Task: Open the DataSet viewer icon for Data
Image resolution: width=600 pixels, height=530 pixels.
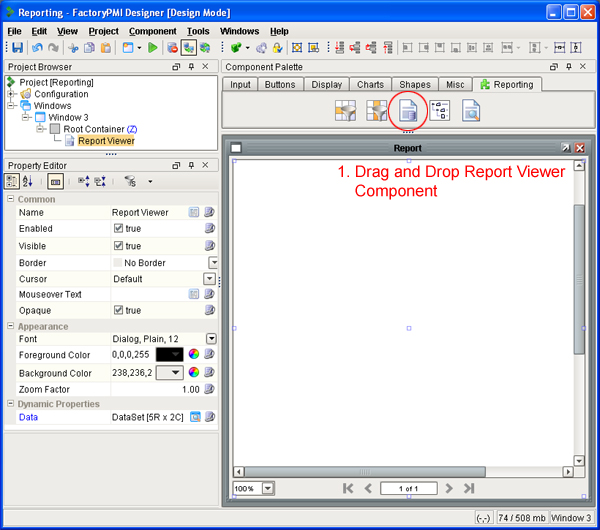Action: click(195, 417)
